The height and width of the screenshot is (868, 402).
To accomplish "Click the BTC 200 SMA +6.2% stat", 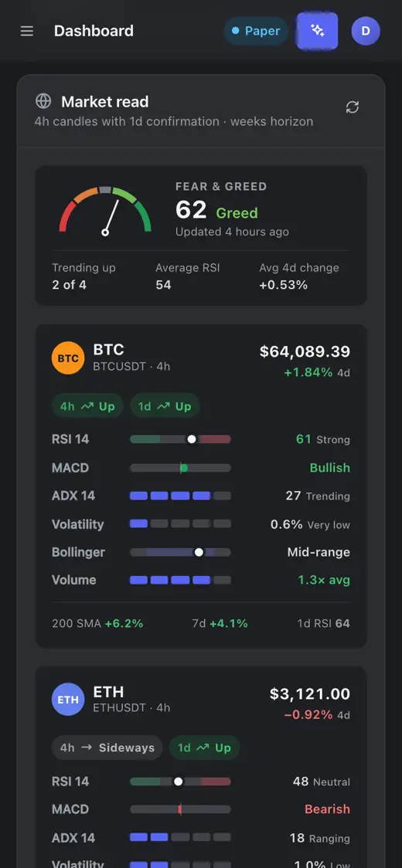I will [97, 623].
